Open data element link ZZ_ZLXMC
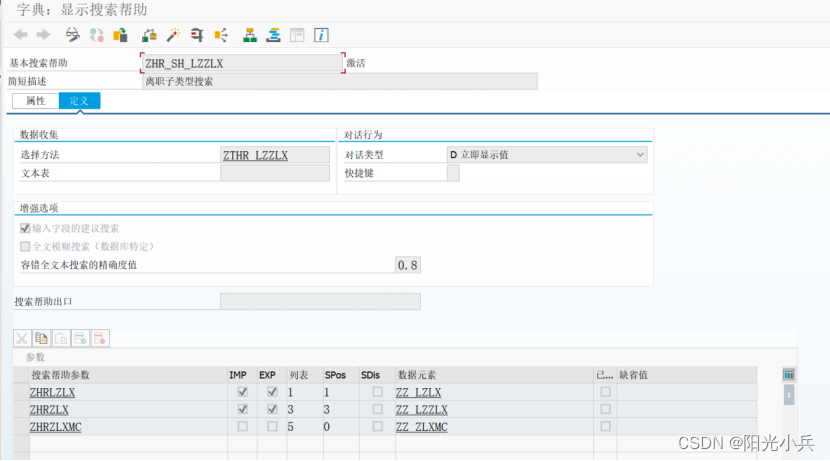Screen dimensions: 830x461 click(x=421, y=427)
